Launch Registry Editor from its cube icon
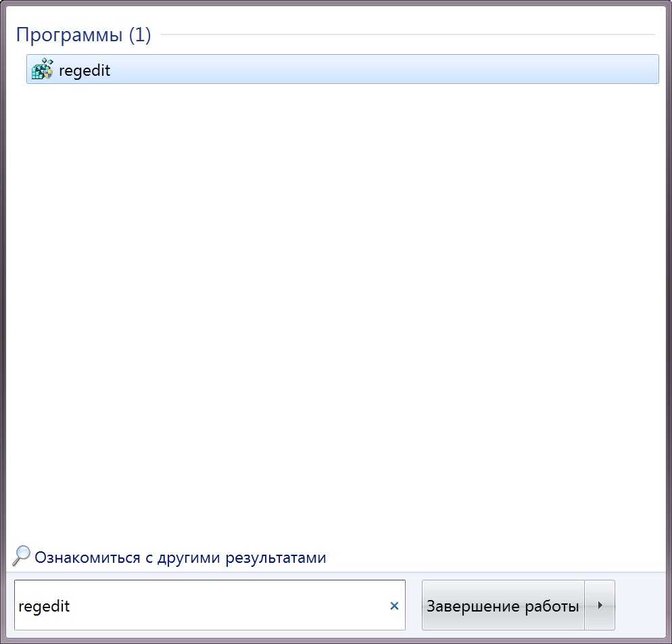Viewport: 672px width, 644px height. pyautogui.click(x=42, y=70)
